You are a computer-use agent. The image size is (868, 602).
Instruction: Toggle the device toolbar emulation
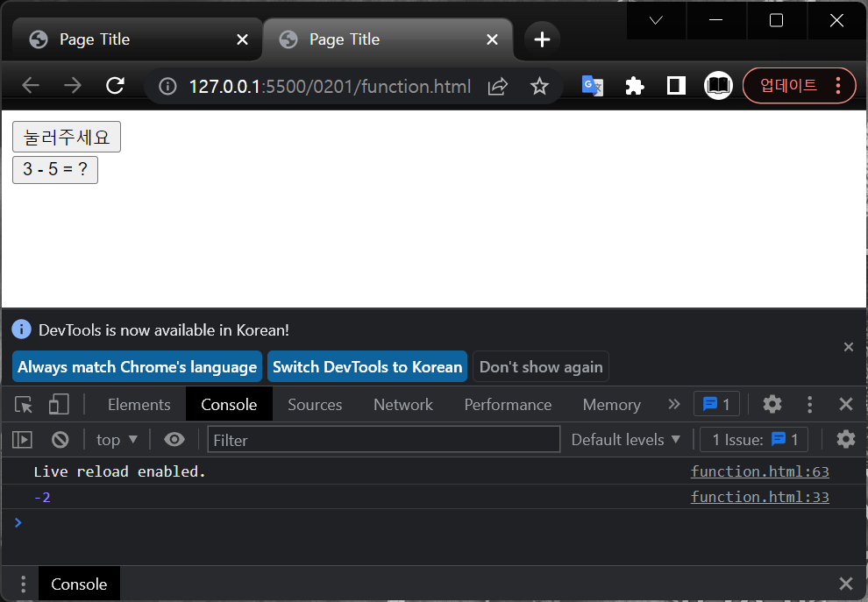point(59,405)
